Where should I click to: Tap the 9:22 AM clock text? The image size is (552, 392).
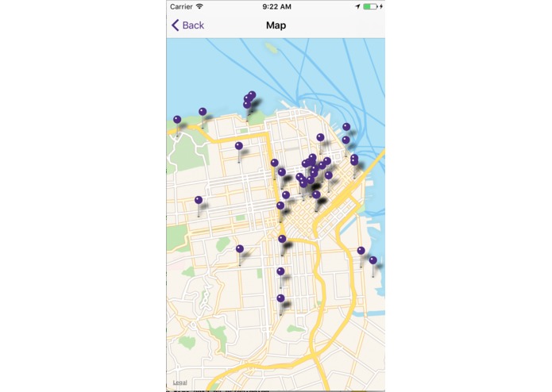point(276,6)
